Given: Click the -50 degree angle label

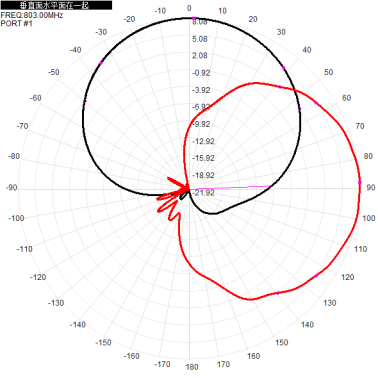Looking at the screenshot, I should tap(54, 72).
